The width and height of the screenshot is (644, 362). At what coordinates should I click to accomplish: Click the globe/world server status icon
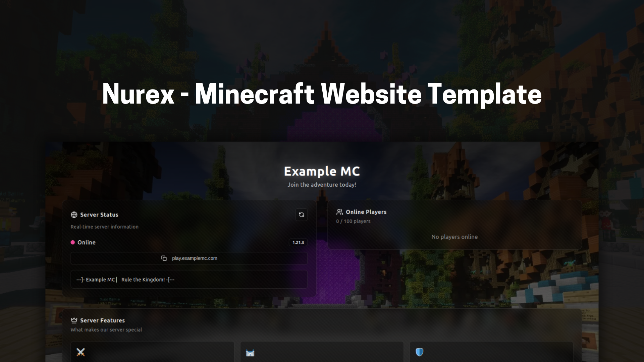(73, 215)
